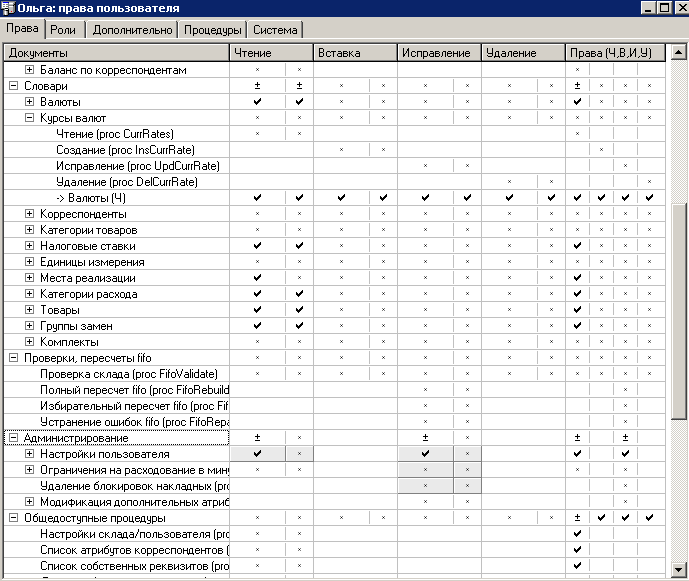The width and height of the screenshot is (689, 581).
Task: Toggle first Исправление checkmark for Настройки пользователя
Action: click(x=425, y=454)
